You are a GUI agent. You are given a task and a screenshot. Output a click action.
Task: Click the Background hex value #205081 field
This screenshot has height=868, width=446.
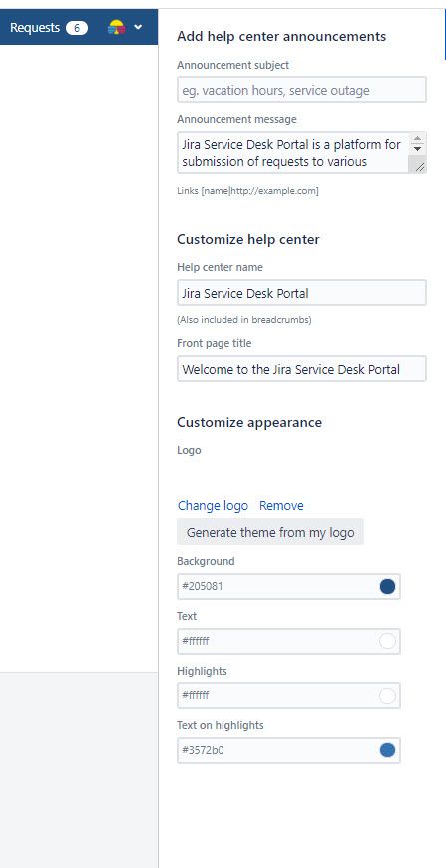click(288, 586)
